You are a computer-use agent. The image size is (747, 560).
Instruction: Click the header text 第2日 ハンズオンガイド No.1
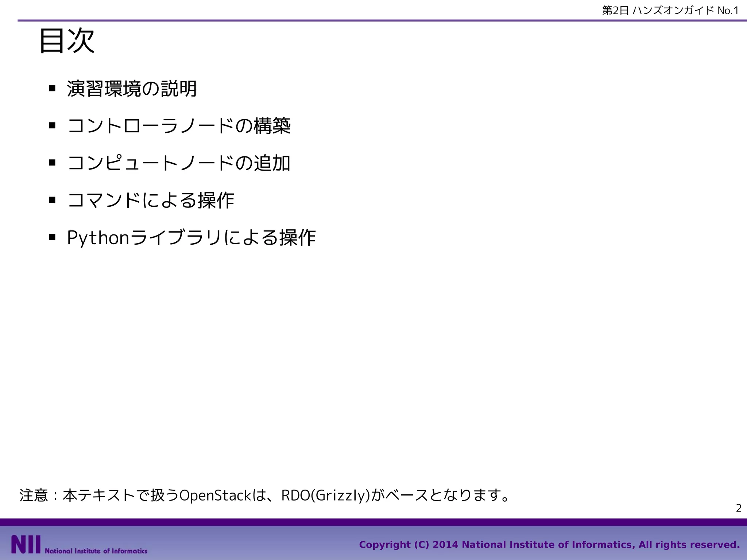coord(670,11)
